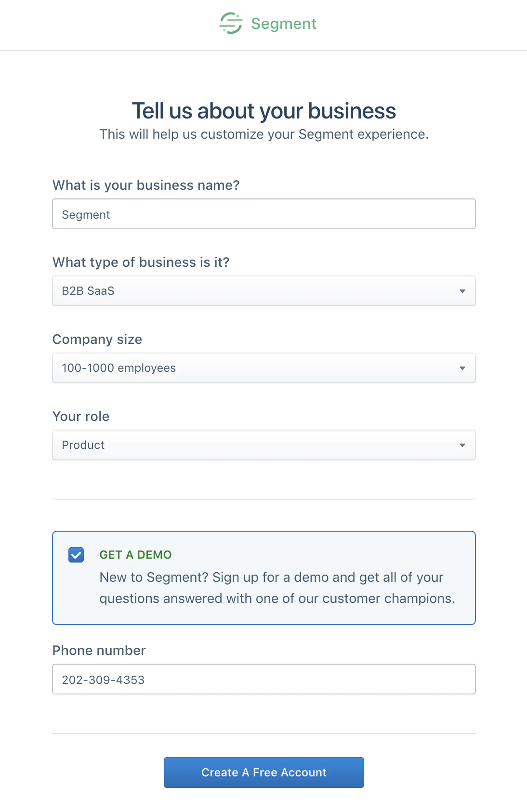This screenshot has height=812, width=527.
Task: Click the "Your role" field label
Action: [81, 417]
